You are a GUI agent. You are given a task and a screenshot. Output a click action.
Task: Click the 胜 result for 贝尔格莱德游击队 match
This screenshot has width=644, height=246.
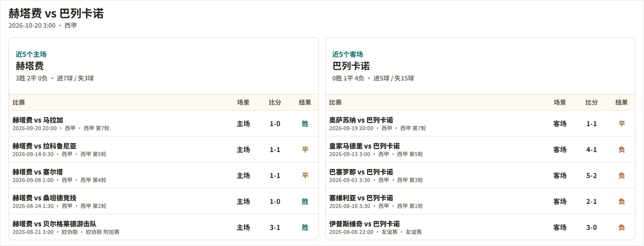tap(305, 227)
